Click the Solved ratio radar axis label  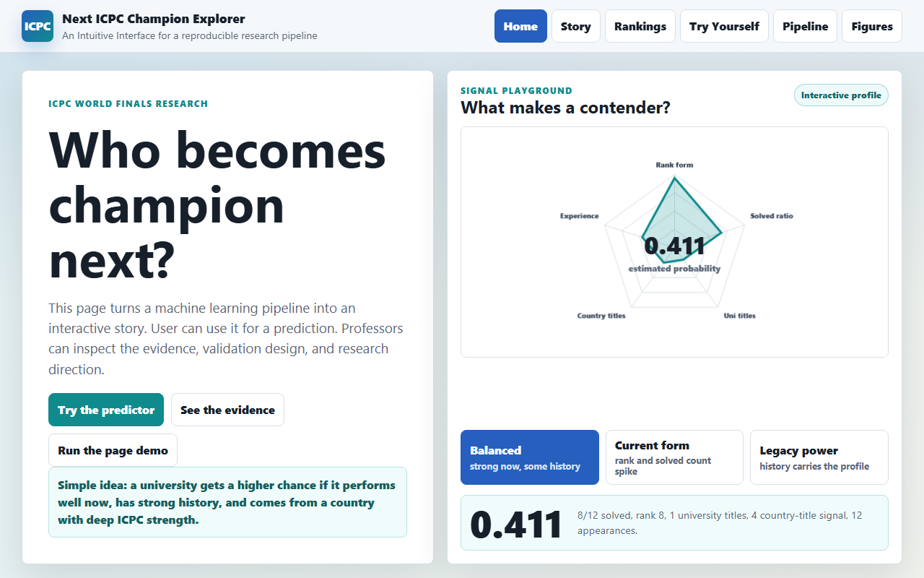click(772, 216)
